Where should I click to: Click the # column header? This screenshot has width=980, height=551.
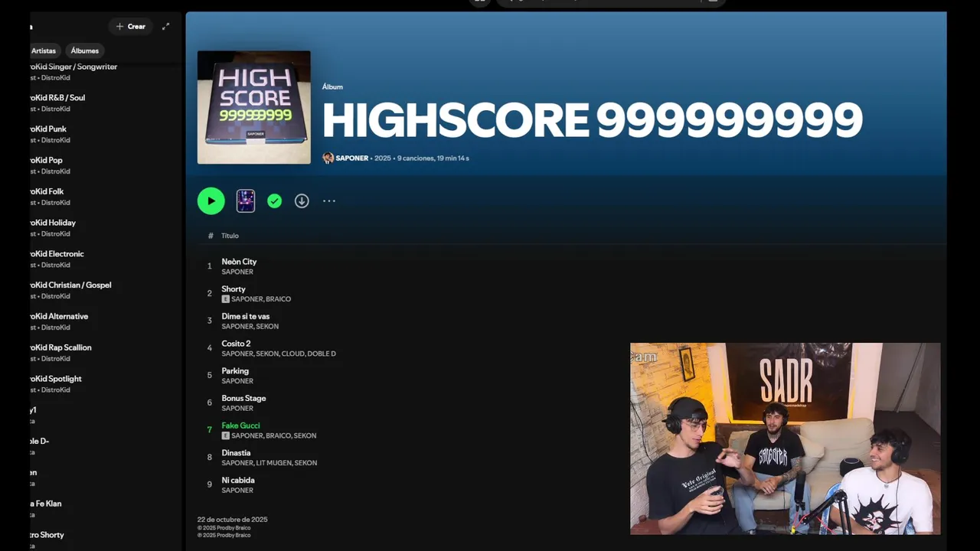coord(211,236)
